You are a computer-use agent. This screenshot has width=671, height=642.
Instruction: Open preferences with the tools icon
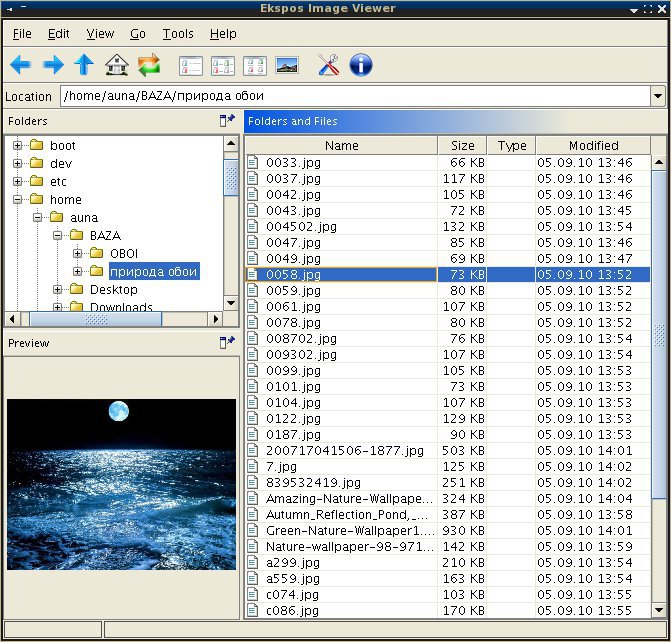point(328,65)
